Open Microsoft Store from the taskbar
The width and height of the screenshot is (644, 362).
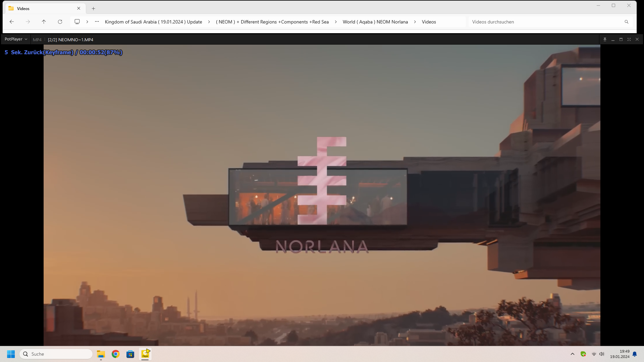pyautogui.click(x=130, y=354)
